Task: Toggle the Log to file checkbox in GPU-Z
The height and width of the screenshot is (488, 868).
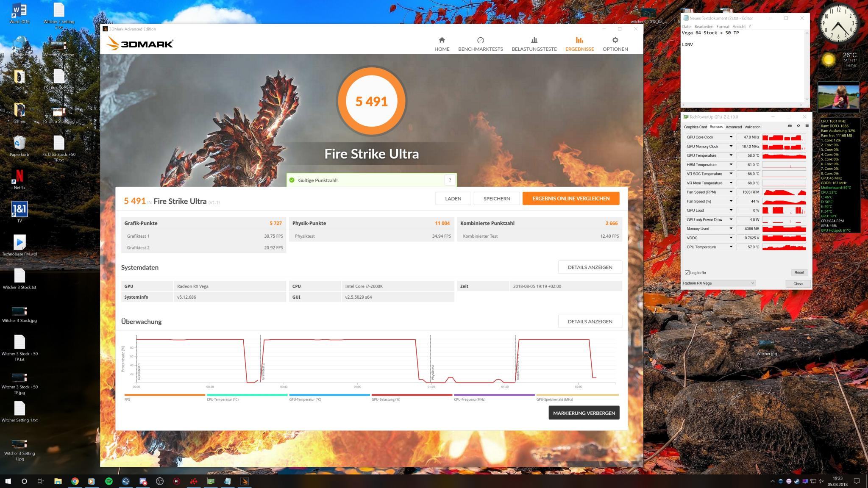Action: (687, 273)
